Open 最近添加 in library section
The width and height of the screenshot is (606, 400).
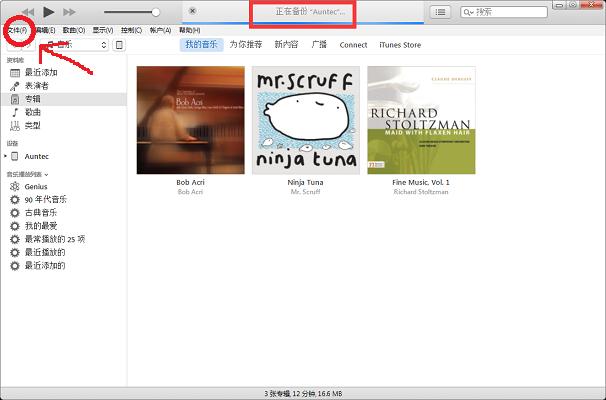[x=40, y=73]
